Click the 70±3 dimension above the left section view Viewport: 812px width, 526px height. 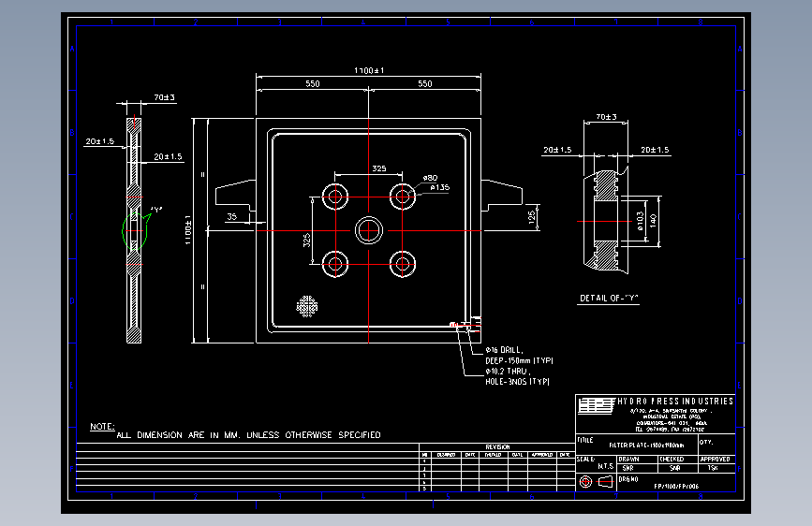point(164,97)
